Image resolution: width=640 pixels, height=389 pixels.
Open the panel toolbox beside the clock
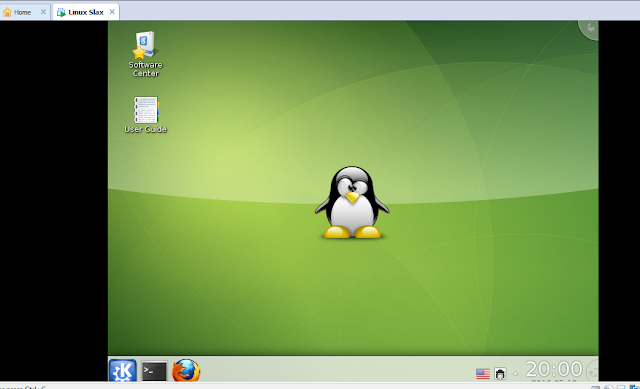point(593,371)
